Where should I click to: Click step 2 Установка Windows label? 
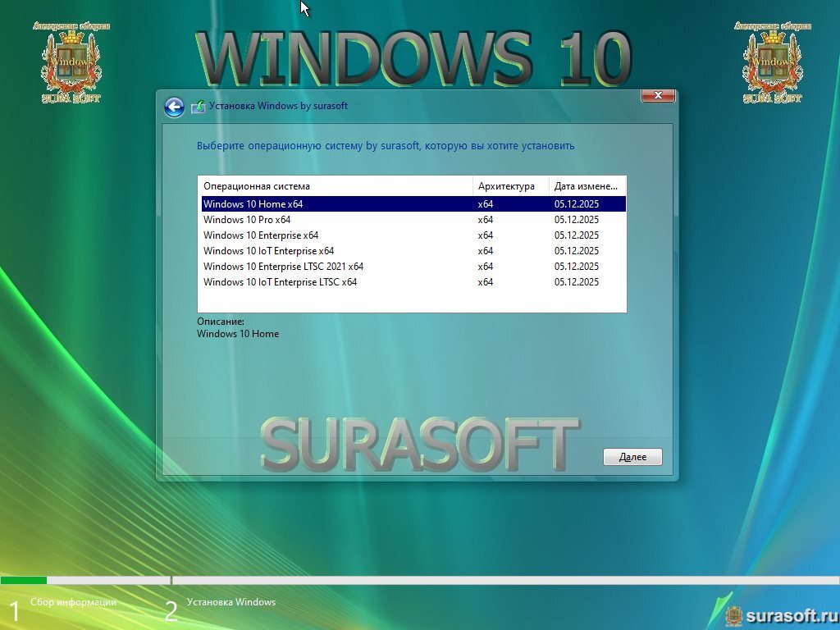pyautogui.click(x=231, y=602)
